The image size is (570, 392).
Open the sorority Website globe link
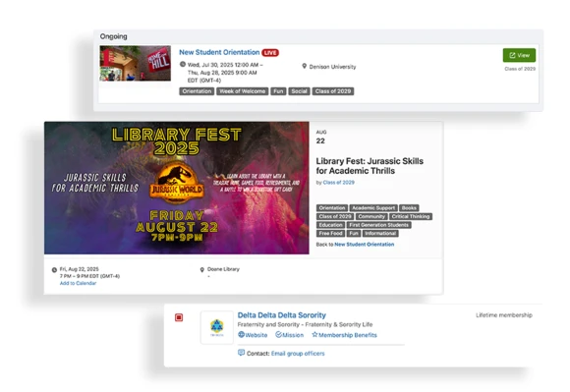point(253,335)
